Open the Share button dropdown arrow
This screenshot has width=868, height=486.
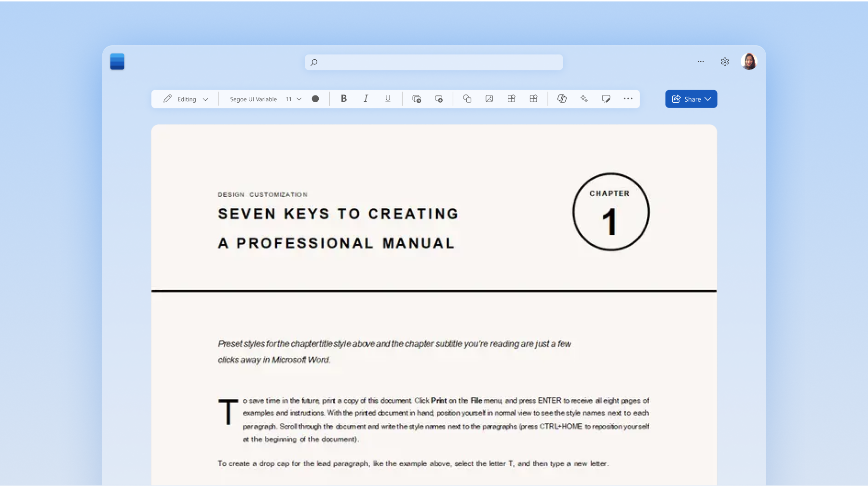[708, 99]
